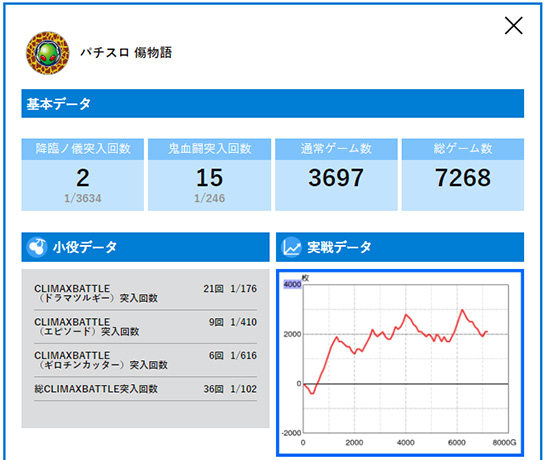
Task: Click the cherry icon beside 小役データ
Action: pos(37,247)
